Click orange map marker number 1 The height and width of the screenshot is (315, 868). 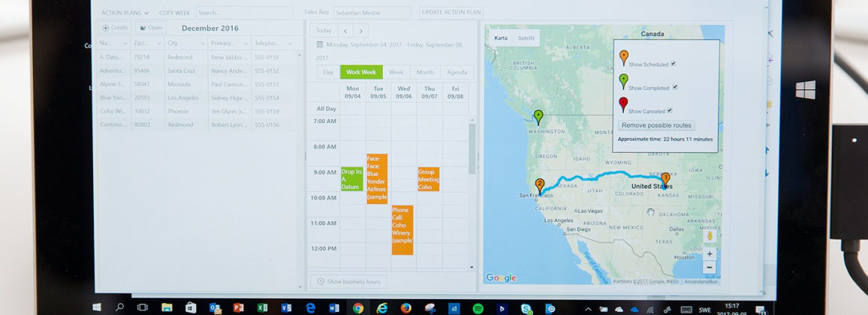[x=665, y=179]
